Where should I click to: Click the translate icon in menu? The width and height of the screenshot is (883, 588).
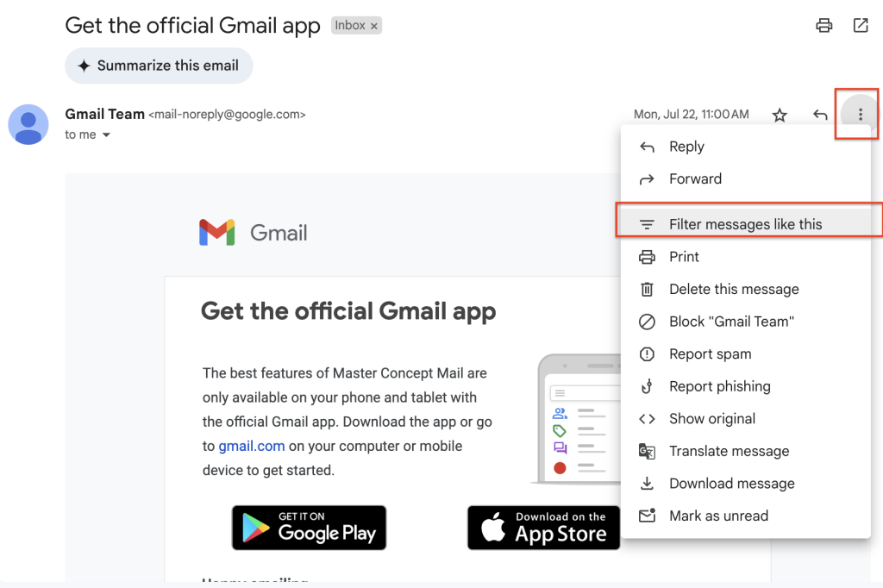tap(647, 451)
